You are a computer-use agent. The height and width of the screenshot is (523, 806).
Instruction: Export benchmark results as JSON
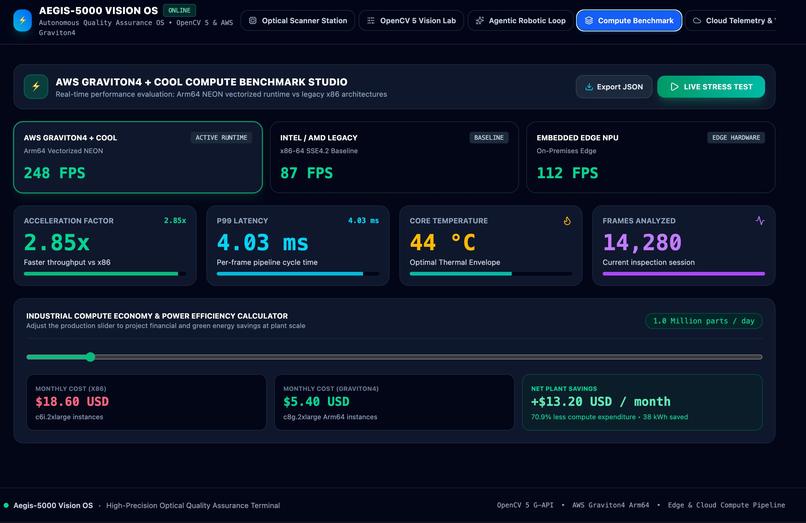(x=614, y=87)
